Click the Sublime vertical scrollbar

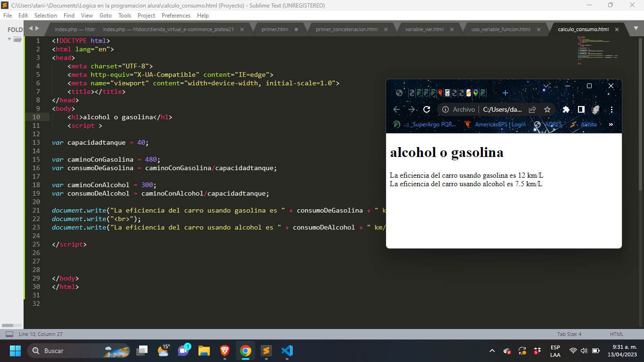(x=640, y=114)
